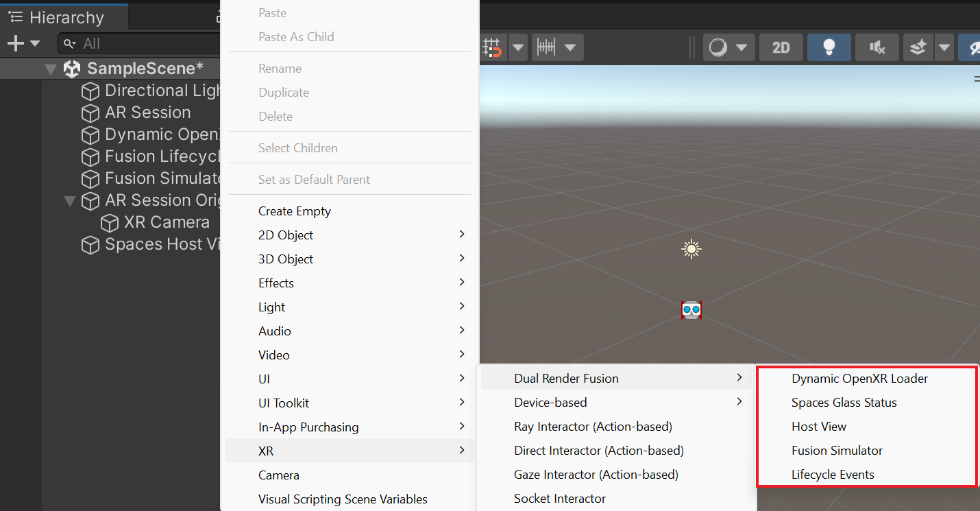The image size is (980, 511).
Task: Open the UI submenu entry
Action: point(349,379)
